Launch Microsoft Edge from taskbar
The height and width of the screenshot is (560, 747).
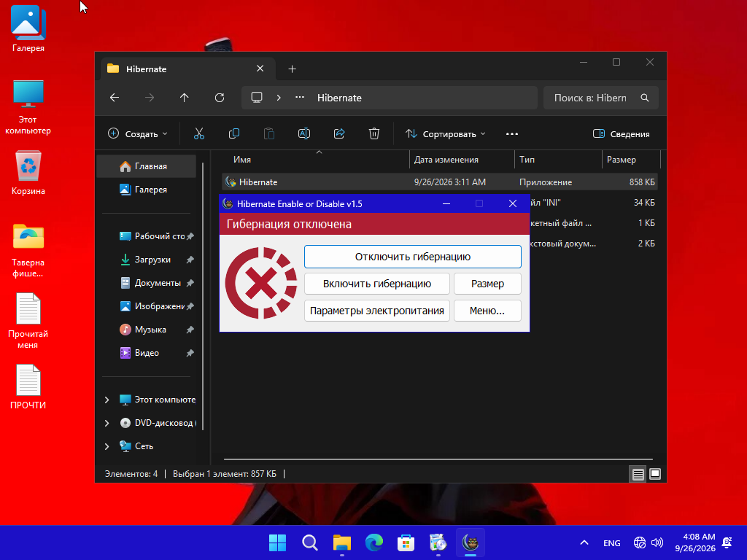click(x=374, y=542)
